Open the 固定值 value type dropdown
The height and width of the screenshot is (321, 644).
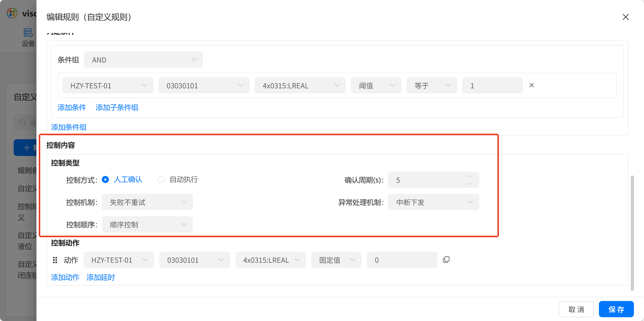pos(336,260)
